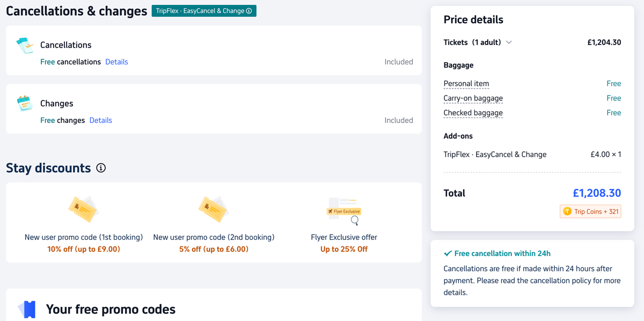Image resolution: width=644 pixels, height=321 pixels.
Task: View Carry-on baggage details
Action: (x=473, y=98)
